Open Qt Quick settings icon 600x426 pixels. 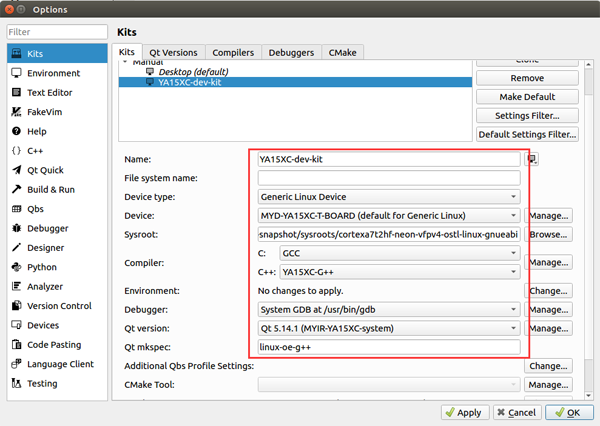pos(16,170)
